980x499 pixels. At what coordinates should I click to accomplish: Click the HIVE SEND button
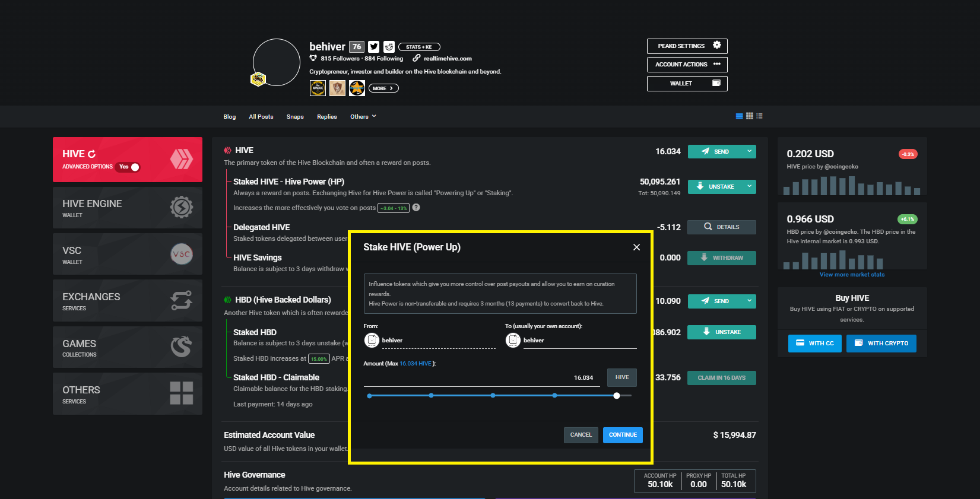[x=716, y=151]
